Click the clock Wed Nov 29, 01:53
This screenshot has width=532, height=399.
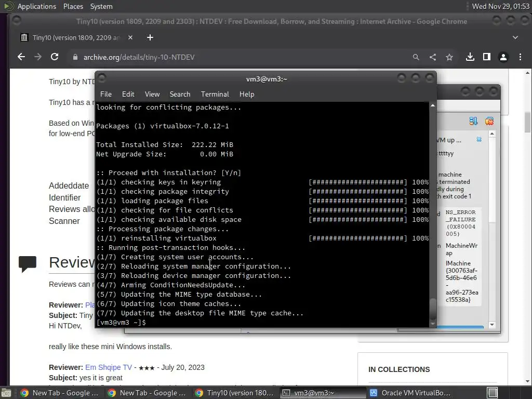500,6
